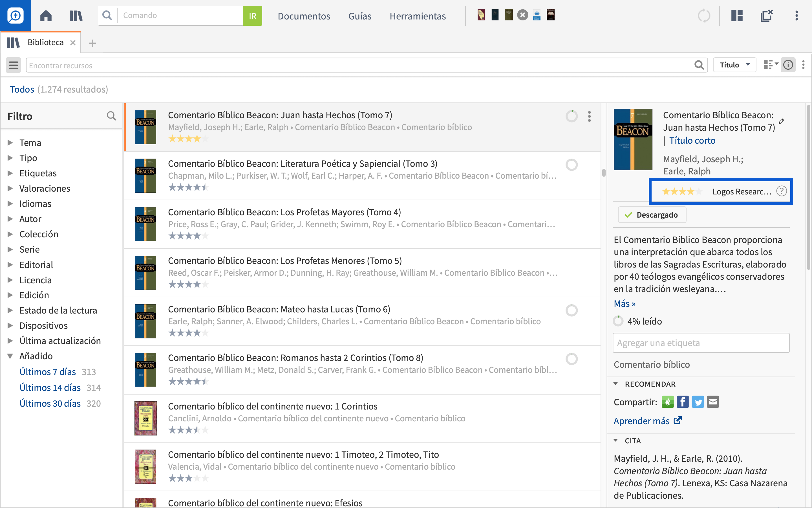Share on Twitter icon
Image resolution: width=812 pixels, height=508 pixels.
pos(698,402)
